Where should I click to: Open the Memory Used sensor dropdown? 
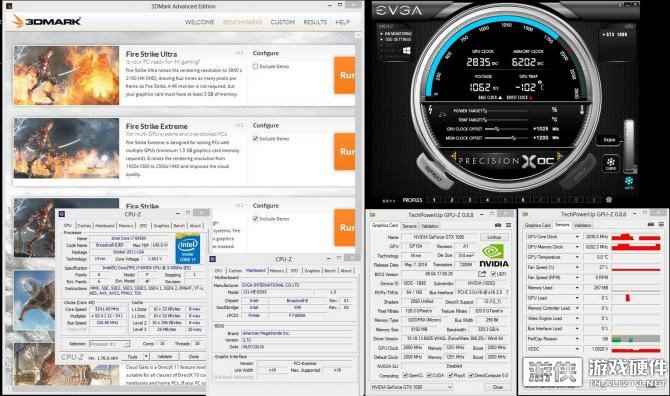(x=577, y=288)
